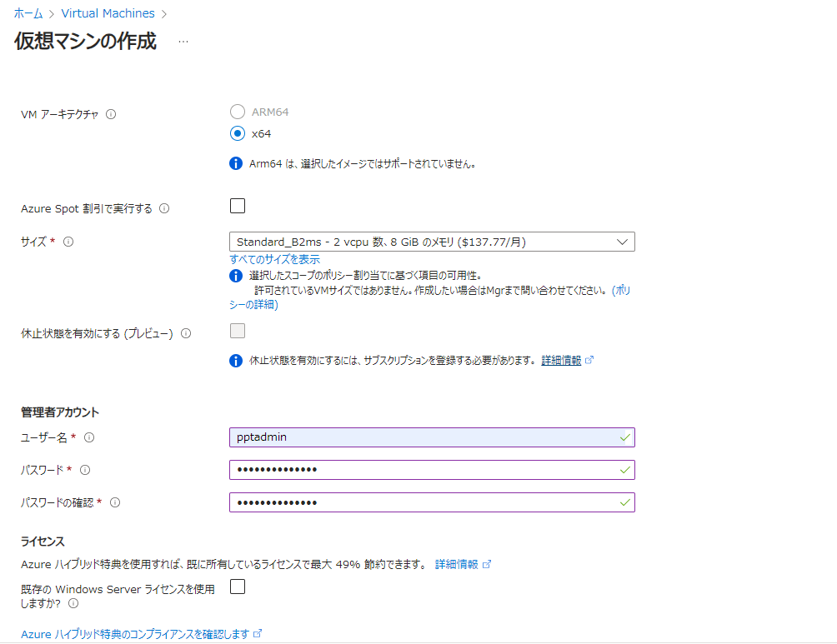Click info icon next to 休止状態を有効にする
The height and width of the screenshot is (644, 837).
click(186, 333)
